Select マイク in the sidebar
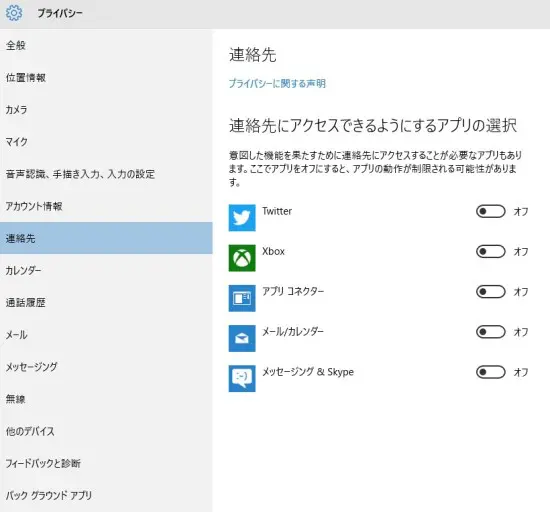The image size is (550, 512). click(106, 142)
